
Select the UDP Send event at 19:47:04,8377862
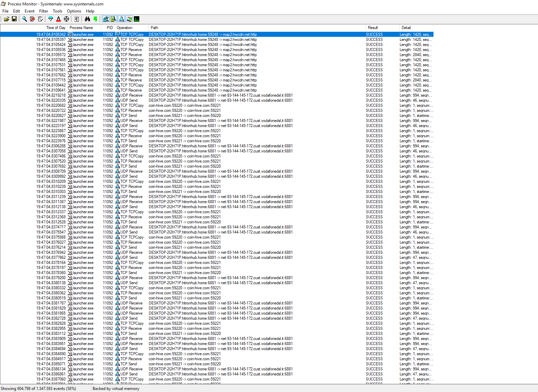click(x=216, y=258)
